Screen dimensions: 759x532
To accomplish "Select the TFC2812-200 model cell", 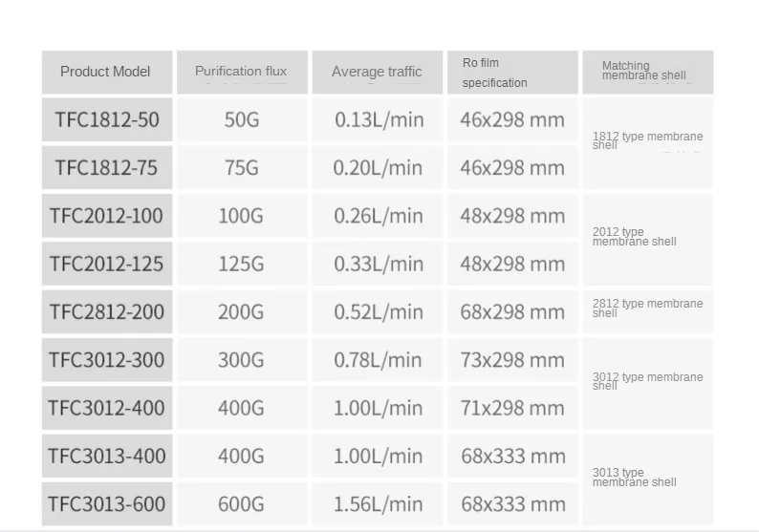I will coord(107,311).
